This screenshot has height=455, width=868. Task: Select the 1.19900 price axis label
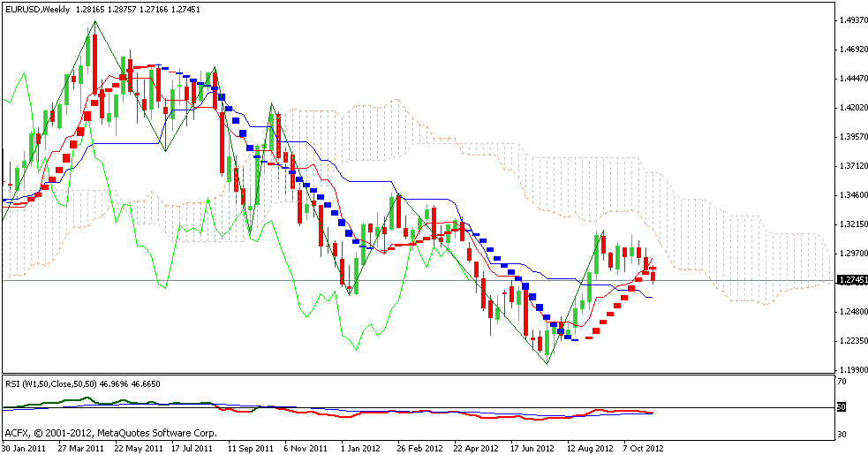click(853, 369)
